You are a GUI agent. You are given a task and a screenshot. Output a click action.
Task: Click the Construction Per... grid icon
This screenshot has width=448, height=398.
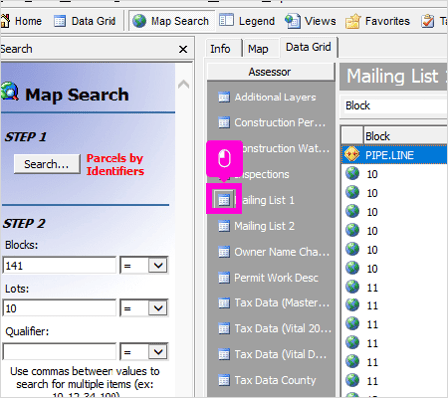(x=224, y=123)
